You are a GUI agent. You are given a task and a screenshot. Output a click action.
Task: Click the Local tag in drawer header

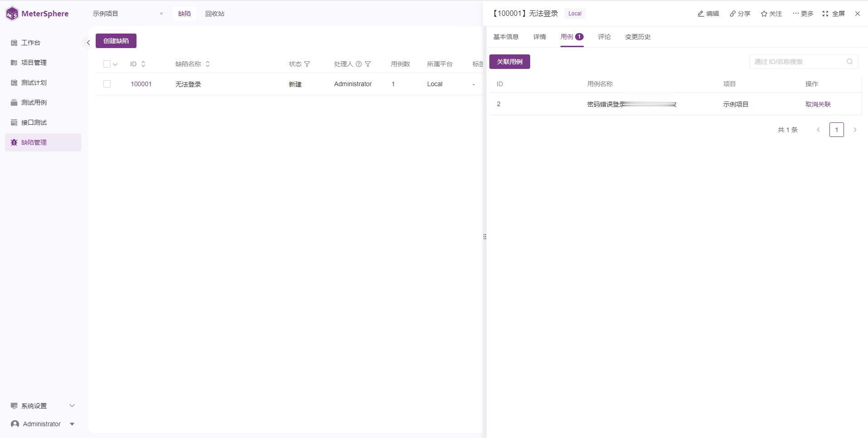click(x=575, y=14)
